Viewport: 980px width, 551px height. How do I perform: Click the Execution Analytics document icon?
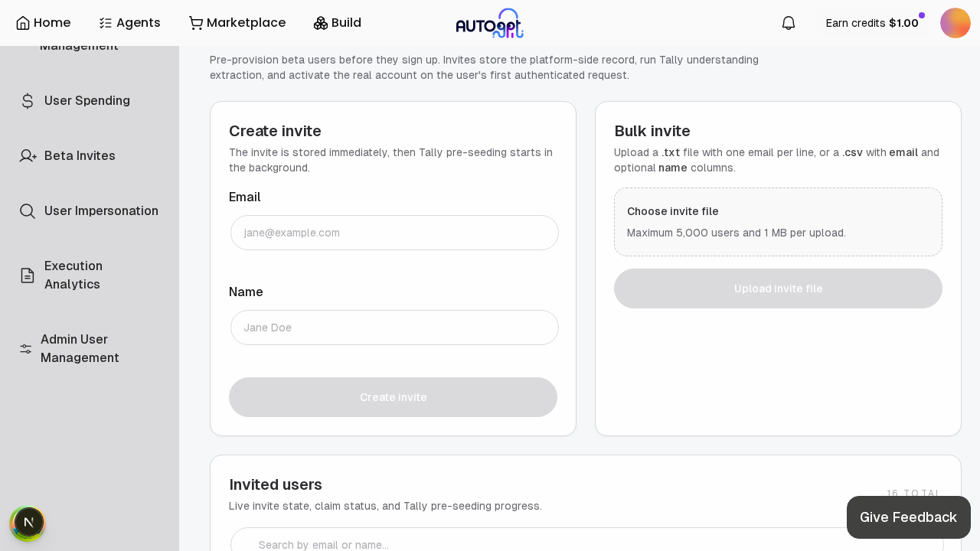[x=26, y=275]
